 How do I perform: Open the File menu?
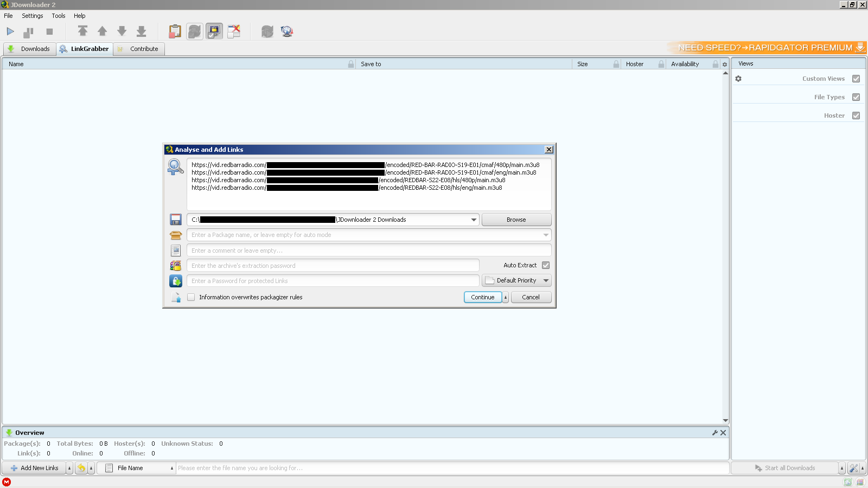pyautogui.click(x=8, y=16)
